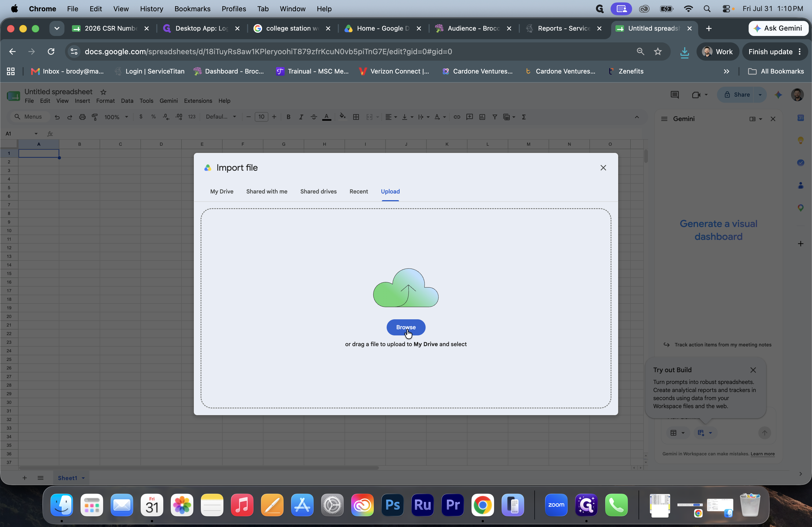Format as currency with dollar icon
The height and width of the screenshot is (527, 812).
point(141,117)
